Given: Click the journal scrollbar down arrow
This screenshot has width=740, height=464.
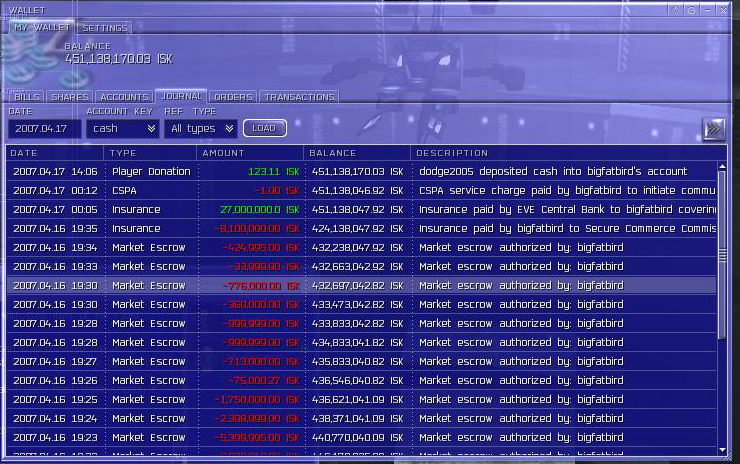Looking at the screenshot, I should [x=722, y=450].
